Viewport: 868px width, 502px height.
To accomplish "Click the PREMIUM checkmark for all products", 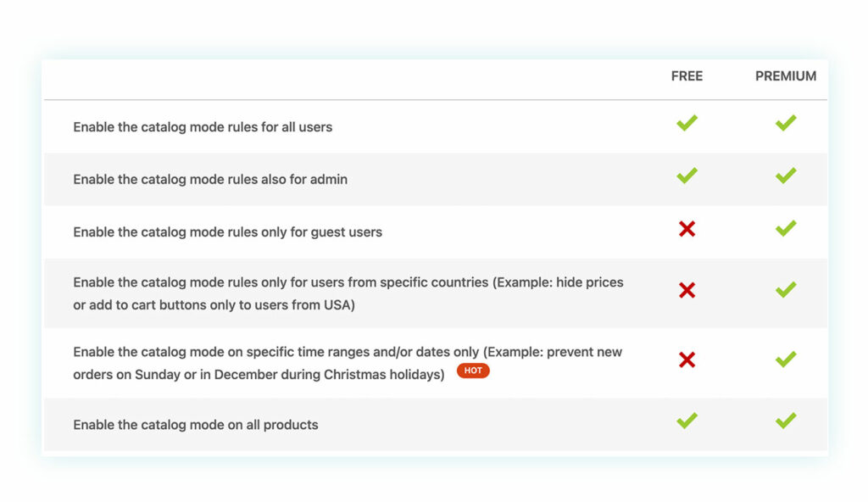I will click(x=786, y=421).
